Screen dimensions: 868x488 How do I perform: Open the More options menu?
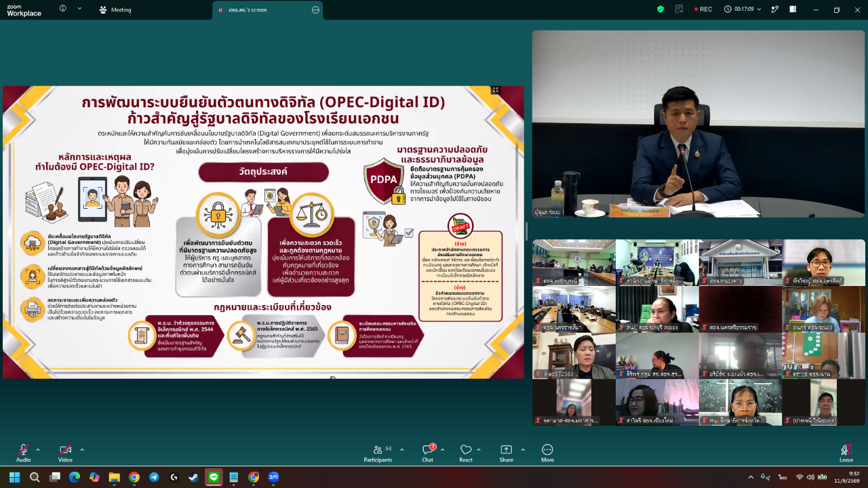click(547, 453)
